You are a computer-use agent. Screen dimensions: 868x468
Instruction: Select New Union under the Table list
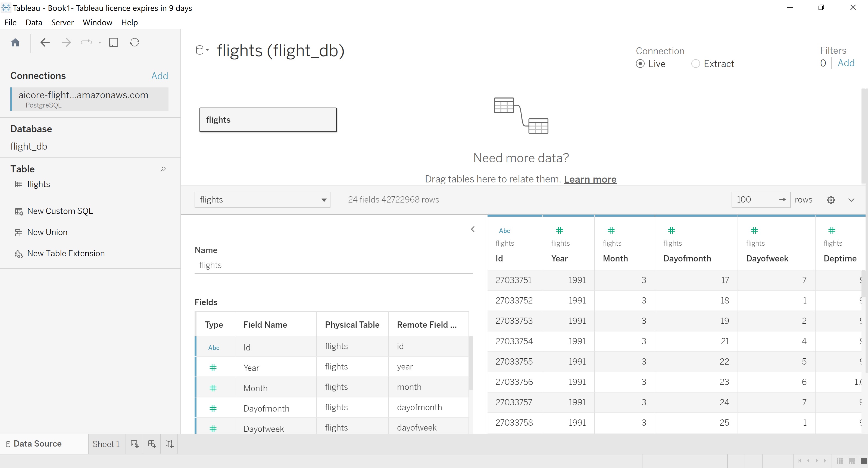click(x=48, y=232)
